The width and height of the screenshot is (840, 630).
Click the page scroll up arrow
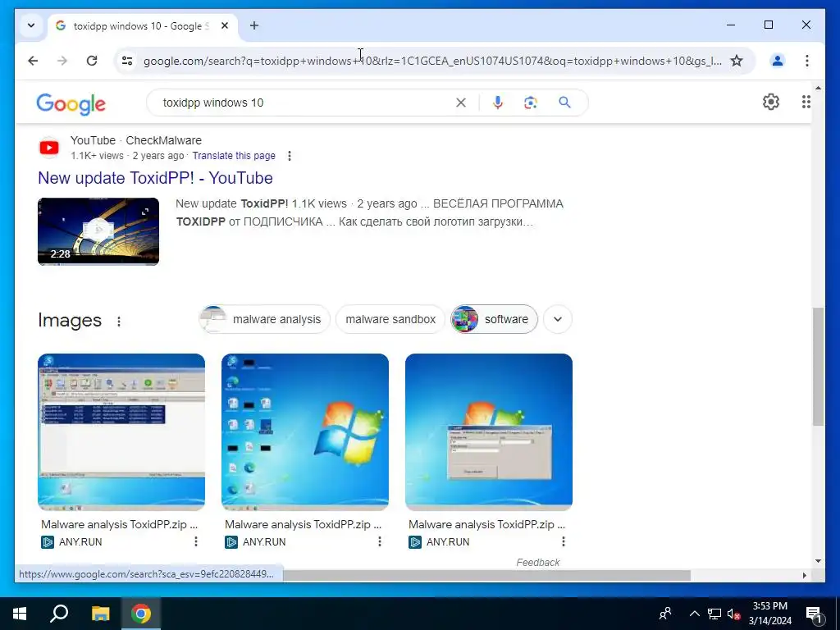coord(818,87)
